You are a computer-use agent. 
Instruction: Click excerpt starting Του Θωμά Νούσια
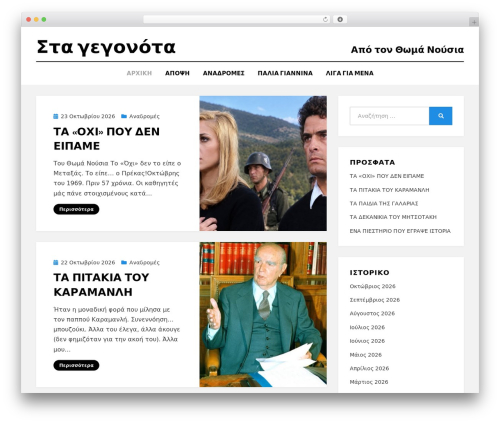coord(117,178)
